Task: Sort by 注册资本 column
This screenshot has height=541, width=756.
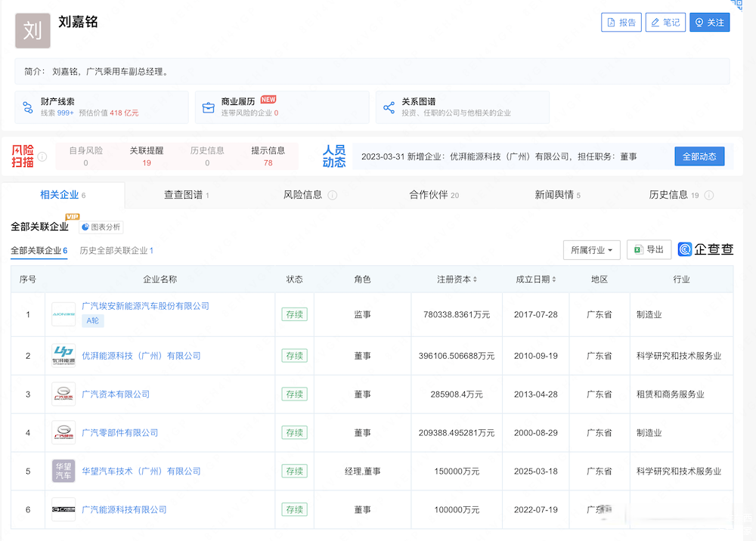Action: pyautogui.click(x=457, y=280)
